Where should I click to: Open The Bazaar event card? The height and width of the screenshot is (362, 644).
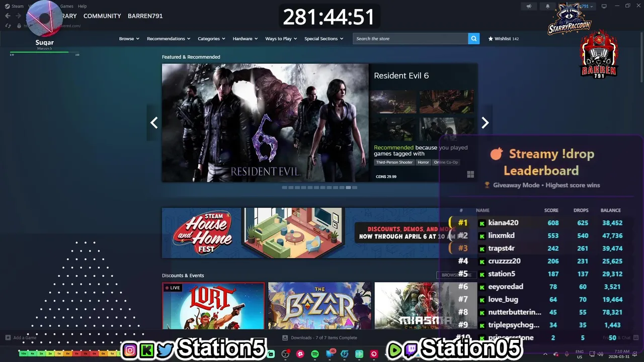point(319,306)
